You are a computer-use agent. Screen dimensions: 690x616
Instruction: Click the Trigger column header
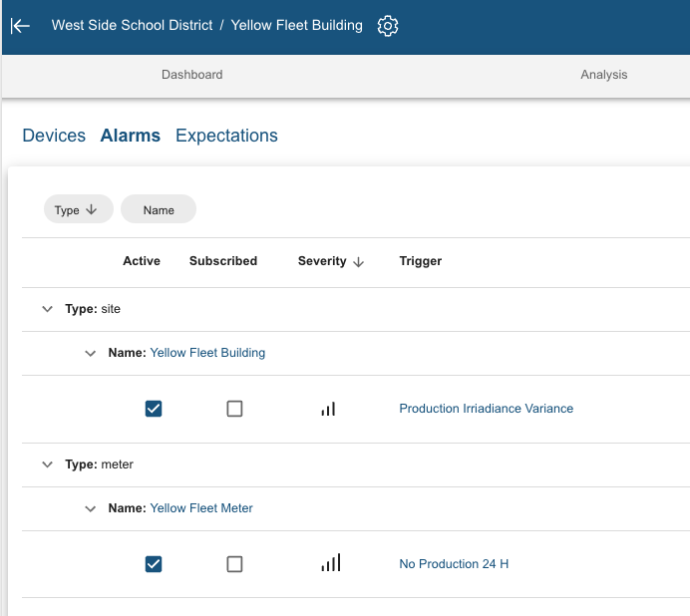pyautogui.click(x=420, y=261)
